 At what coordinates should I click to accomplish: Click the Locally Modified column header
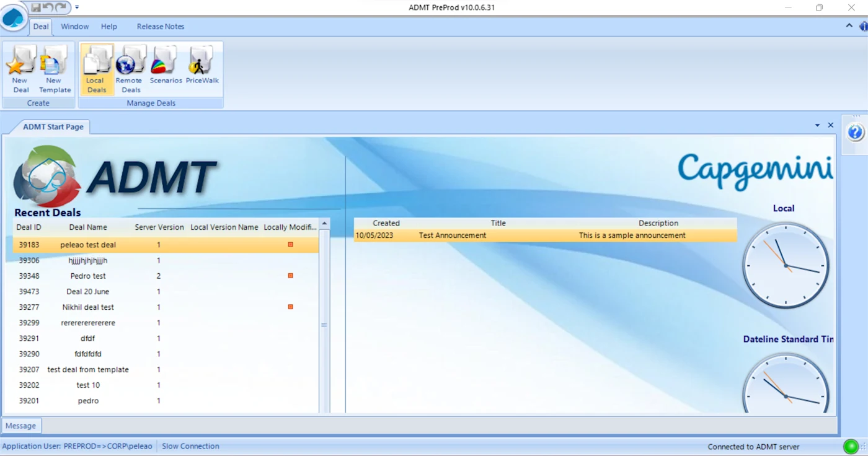(x=290, y=227)
